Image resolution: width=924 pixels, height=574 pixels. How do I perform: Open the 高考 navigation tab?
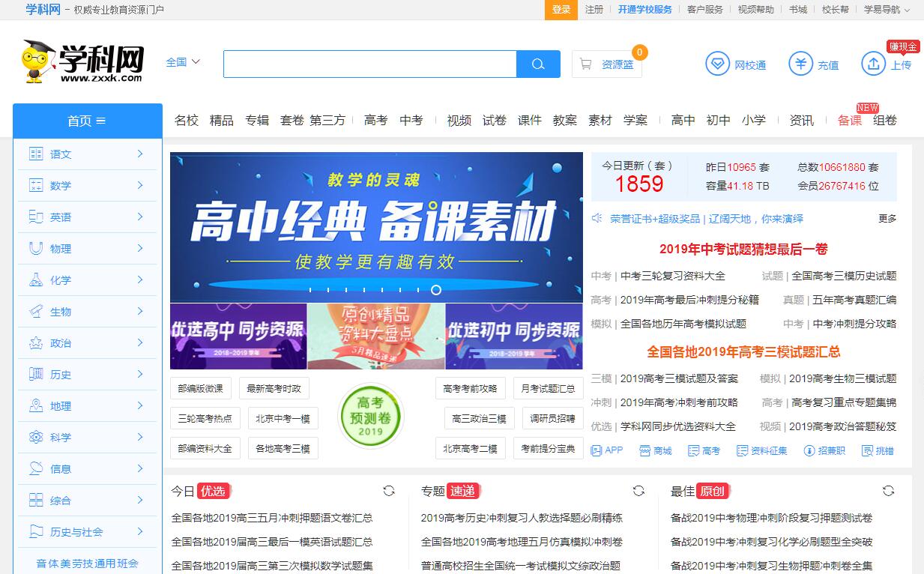[x=375, y=120]
